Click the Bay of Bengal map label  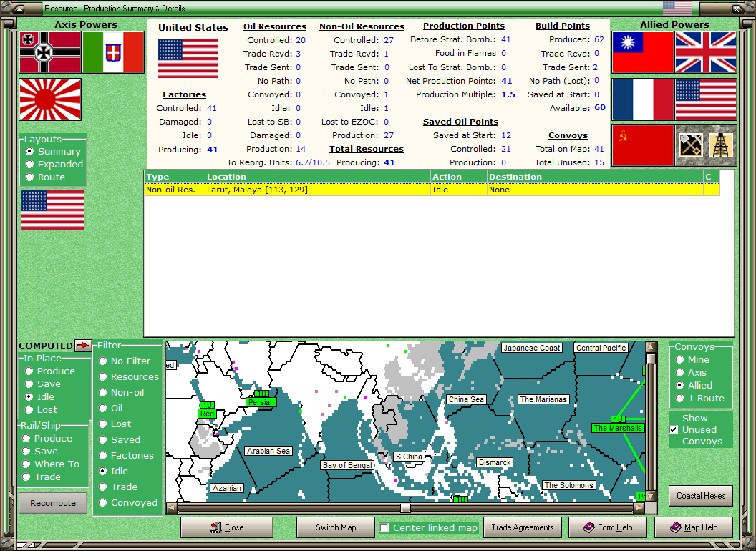coord(347,465)
